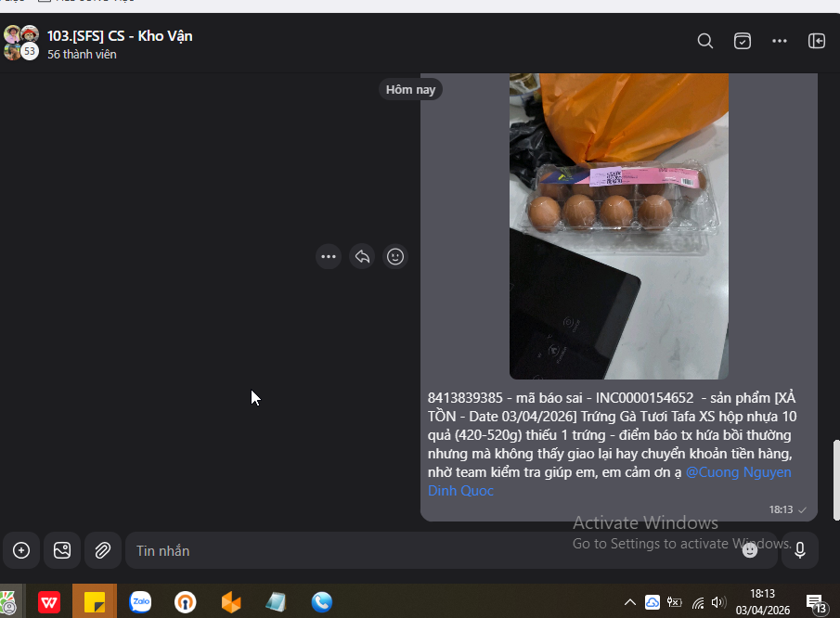Open Sticky Notes from the taskbar

pyautogui.click(x=95, y=602)
